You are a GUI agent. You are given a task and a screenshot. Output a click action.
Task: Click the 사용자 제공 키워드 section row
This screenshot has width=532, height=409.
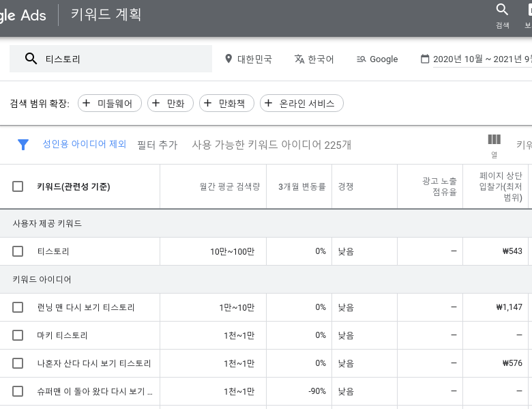(266, 223)
